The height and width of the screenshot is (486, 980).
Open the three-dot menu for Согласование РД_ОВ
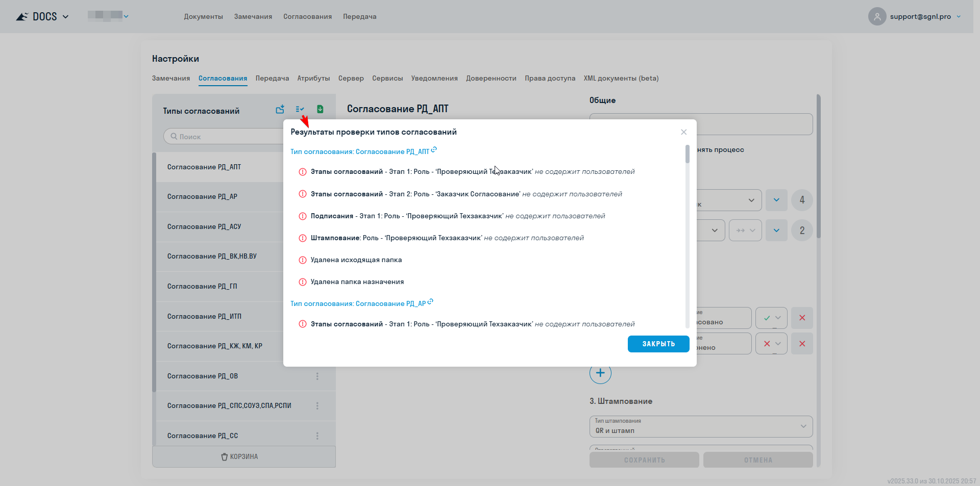317,376
